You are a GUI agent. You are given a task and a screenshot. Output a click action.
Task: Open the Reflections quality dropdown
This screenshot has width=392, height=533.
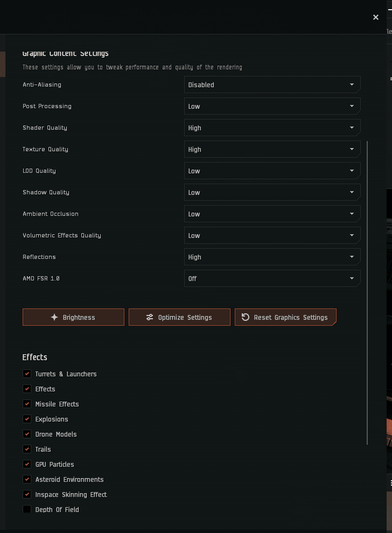coord(272,257)
